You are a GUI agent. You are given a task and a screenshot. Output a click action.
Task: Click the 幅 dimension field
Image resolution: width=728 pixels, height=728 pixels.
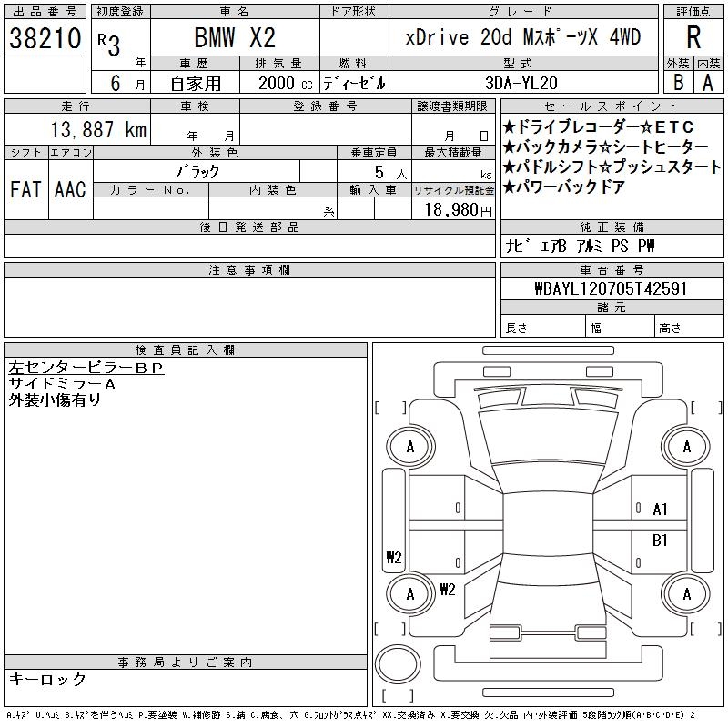point(621,328)
